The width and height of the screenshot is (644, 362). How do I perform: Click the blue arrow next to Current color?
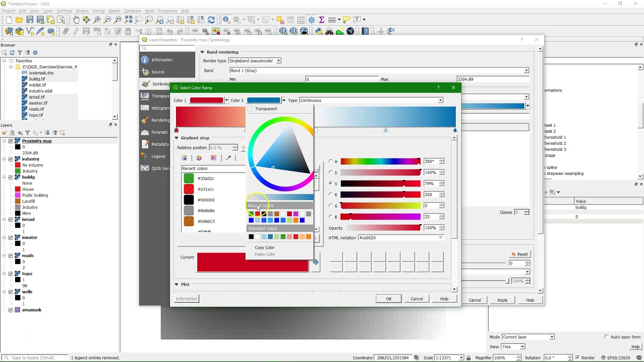tap(315, 262)
